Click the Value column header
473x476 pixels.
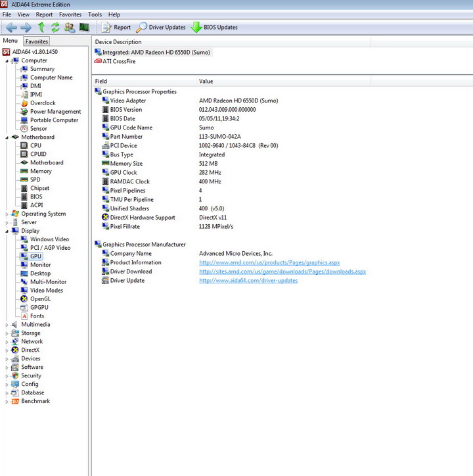point(283,82)
